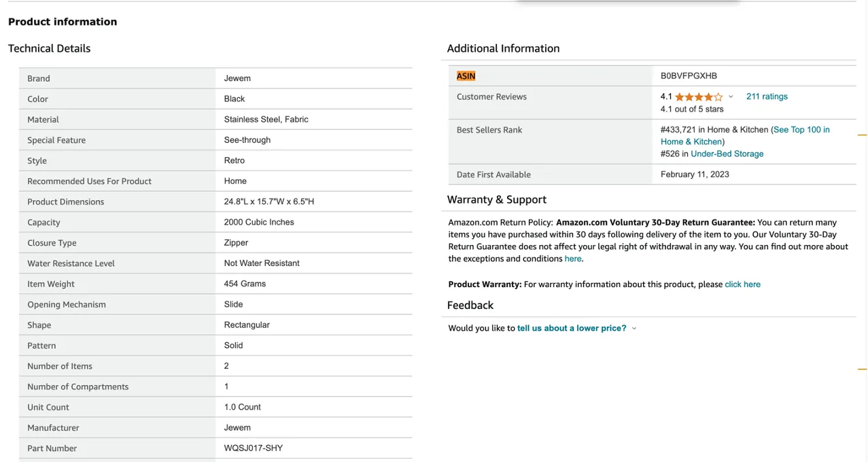Click the Technical Details heading
Screen dimensions: 868x462
coord(49,48)
